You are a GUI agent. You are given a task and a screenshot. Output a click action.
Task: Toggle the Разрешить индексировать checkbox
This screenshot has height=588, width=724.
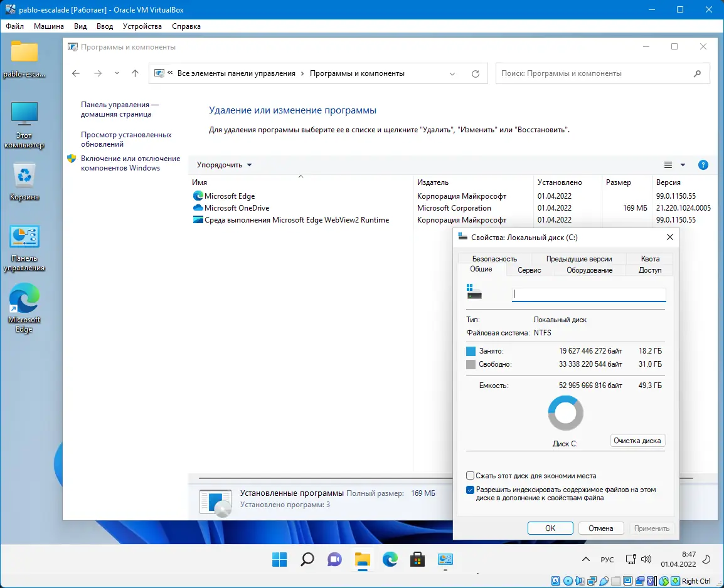(470, 490)
